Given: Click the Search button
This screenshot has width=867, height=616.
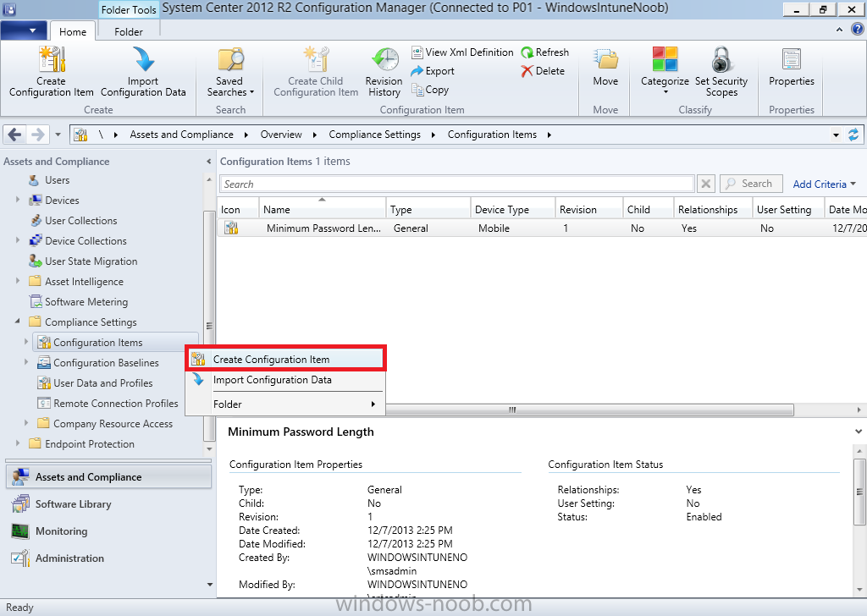Looking at the screenshot, I should pos(751,184).
